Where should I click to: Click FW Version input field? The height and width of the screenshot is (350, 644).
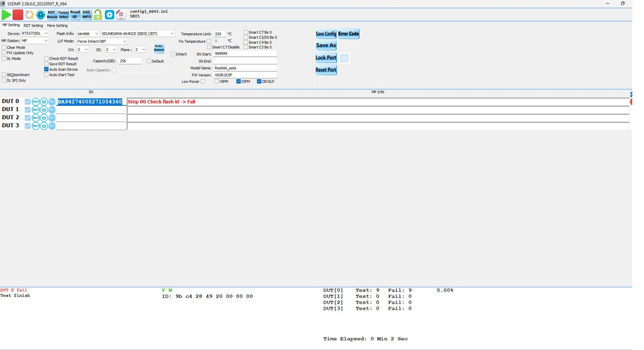click(245, 75)
